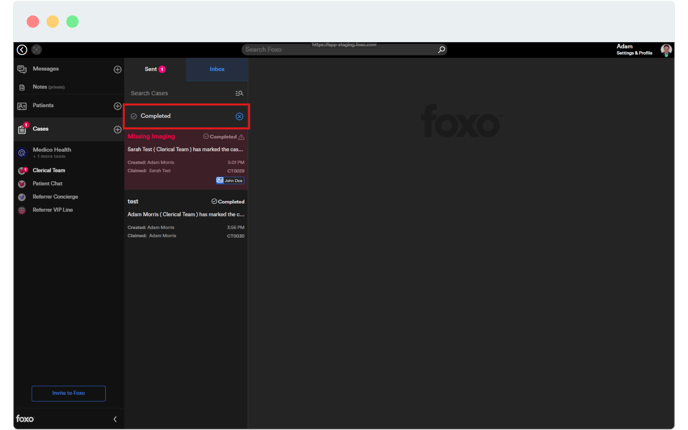This screenshot has height=430, width=688.
Task: Select Patient Chat in the sidebar
Action: (47, 183)
